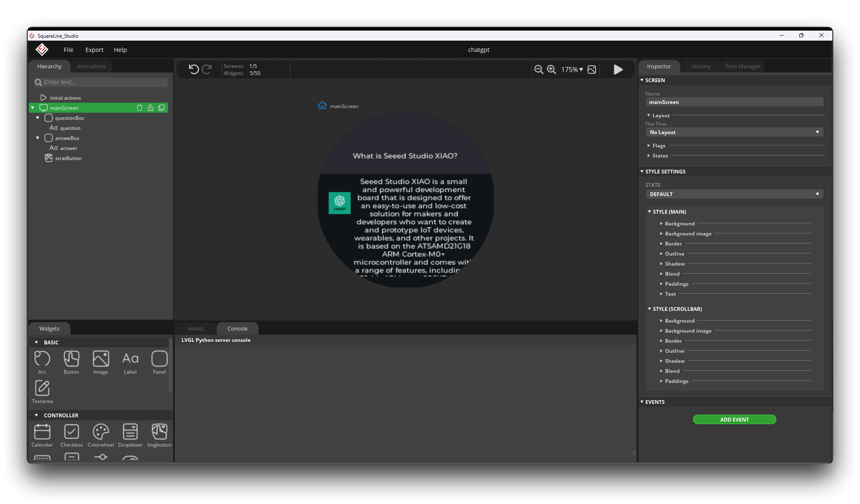This screenshot has height=504, width=860.
Task: Click the ADD EVENT button
Action: 734,419
